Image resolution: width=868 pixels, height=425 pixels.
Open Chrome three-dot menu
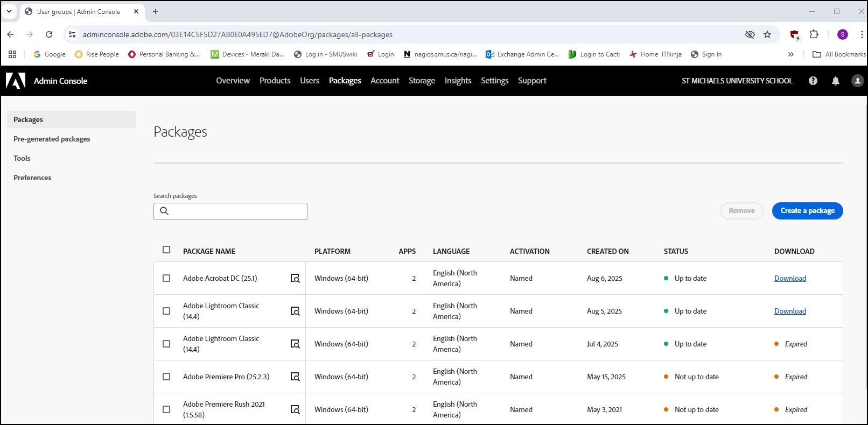[862, 34]
